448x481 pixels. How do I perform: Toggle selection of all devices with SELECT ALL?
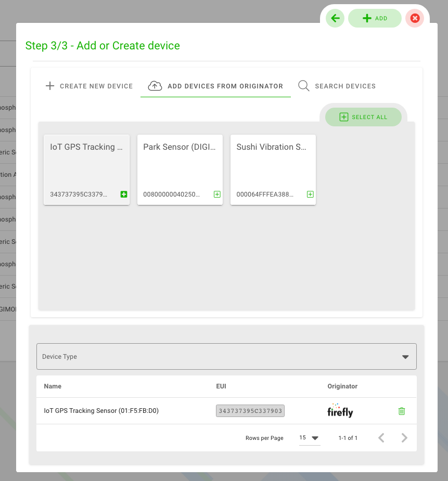364,117
